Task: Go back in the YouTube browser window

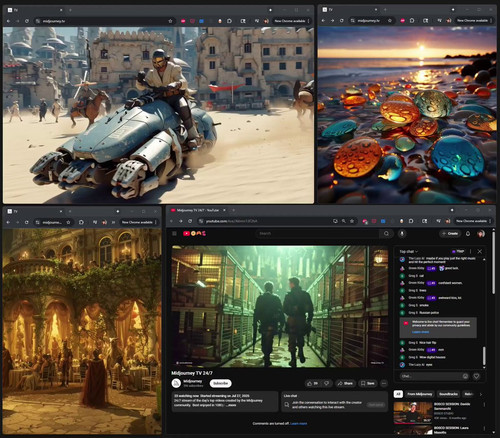Action: [x=171, y=221]
